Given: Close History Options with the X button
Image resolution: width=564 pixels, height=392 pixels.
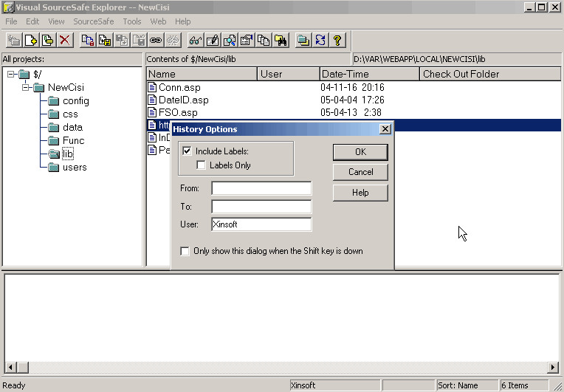Looking at the screenshot, I should pyautogui.click(x=385, y=129).
